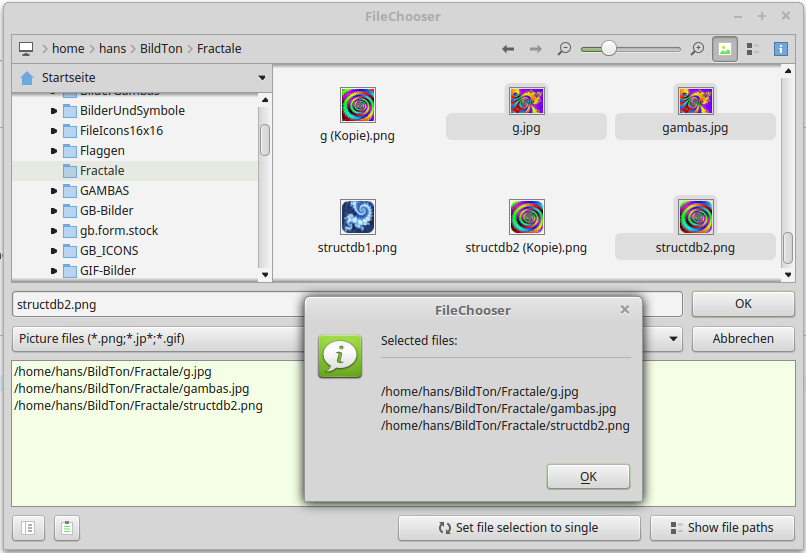Viewport: 806px width, 553px height.
Task: Click the clipboard icon at bottom left
Action: pyautogui.click(x=67, y=528)
